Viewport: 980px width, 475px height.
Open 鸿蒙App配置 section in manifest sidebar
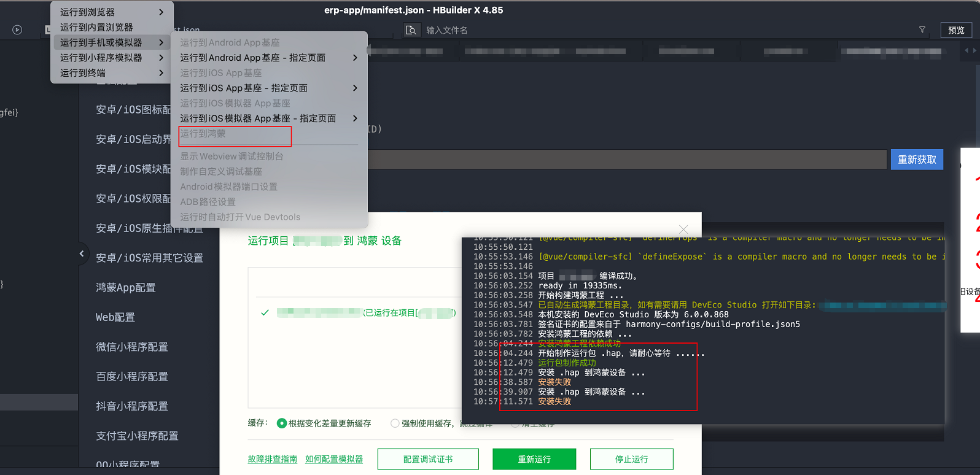[126, 288]
